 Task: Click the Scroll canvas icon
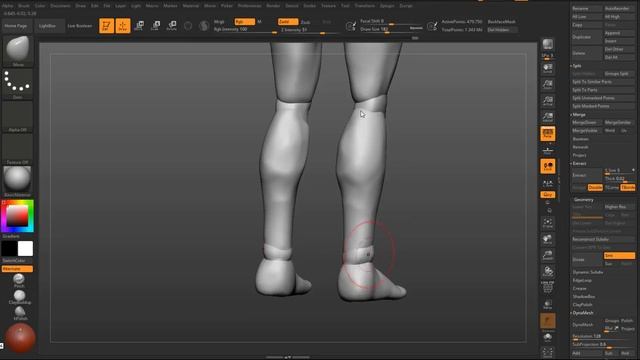[x=548, y=68]
